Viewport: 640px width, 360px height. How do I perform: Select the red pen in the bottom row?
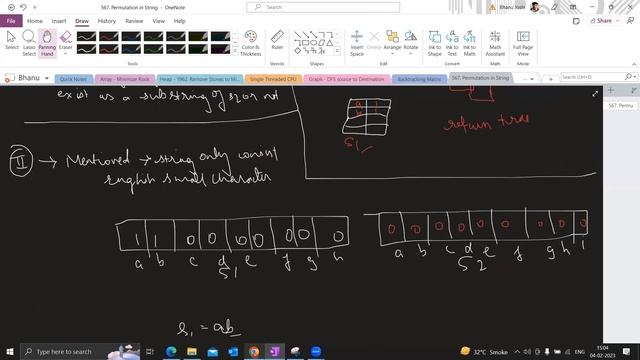109,49
